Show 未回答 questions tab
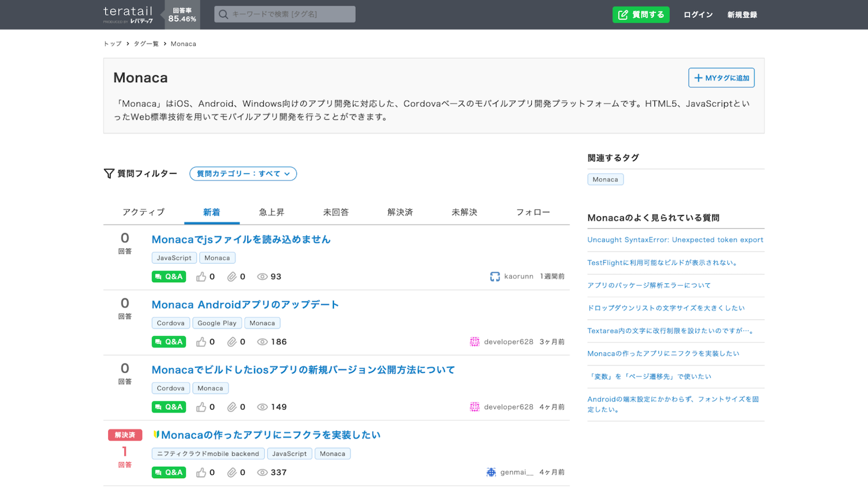 click(x=336, y=212)
